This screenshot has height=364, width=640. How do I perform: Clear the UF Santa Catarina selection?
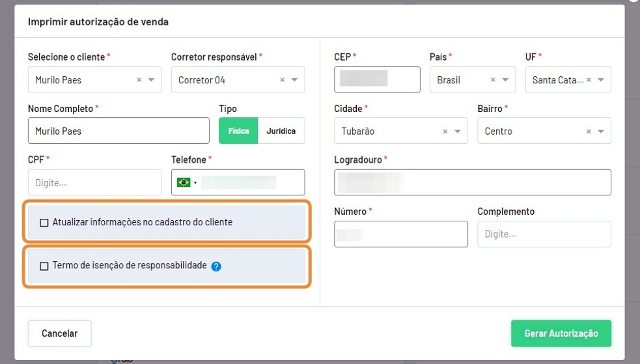tap(589, 80)
